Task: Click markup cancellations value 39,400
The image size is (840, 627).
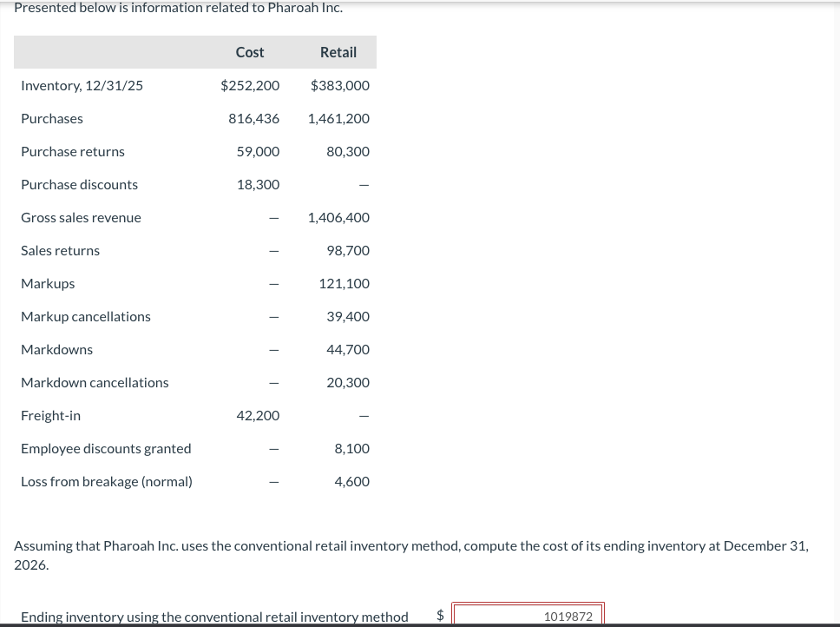Action: point(348,317)
